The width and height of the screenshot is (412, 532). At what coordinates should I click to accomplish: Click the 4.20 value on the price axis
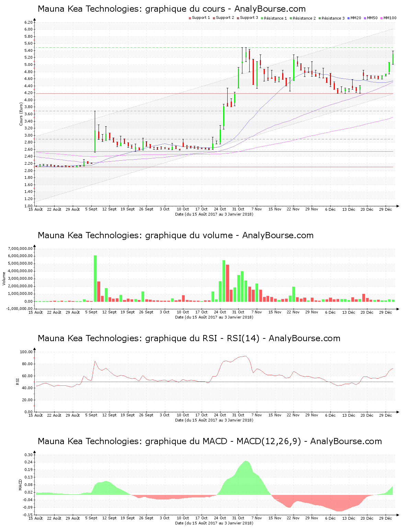tap(28, 93)
